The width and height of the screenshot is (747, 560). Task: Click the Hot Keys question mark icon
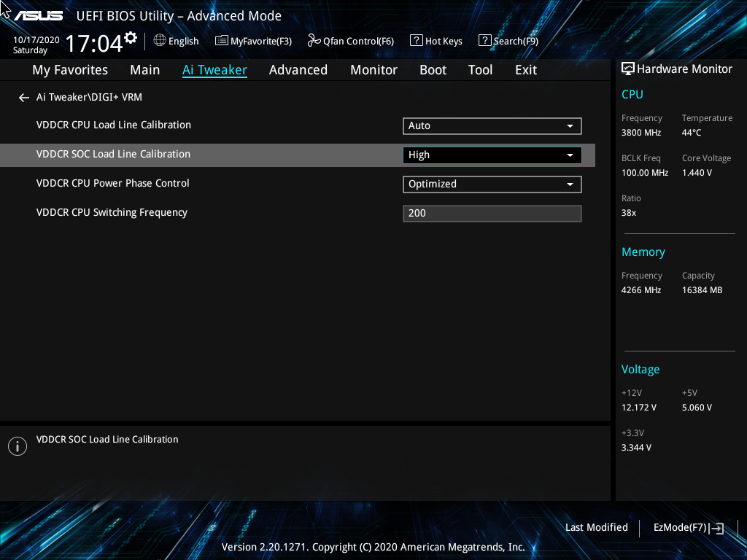click(416, 41)
